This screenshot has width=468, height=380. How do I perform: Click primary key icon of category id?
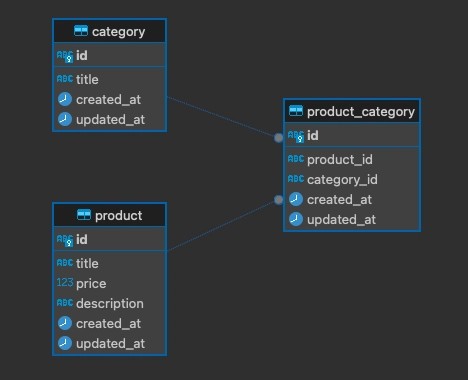tap(65, 56)
